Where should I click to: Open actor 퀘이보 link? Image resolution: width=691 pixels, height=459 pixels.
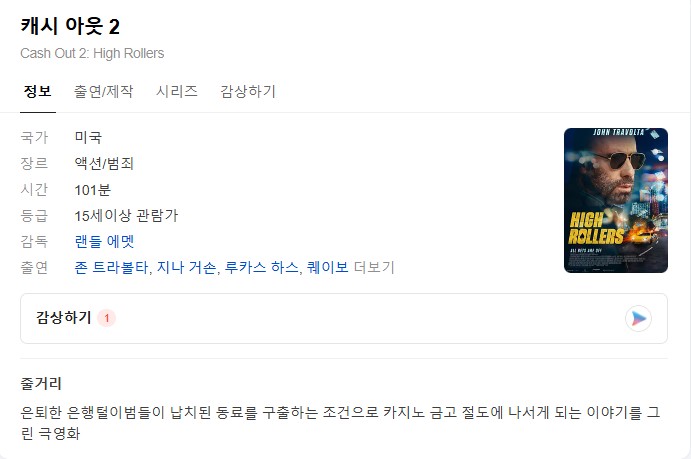[x=327, y=267]
